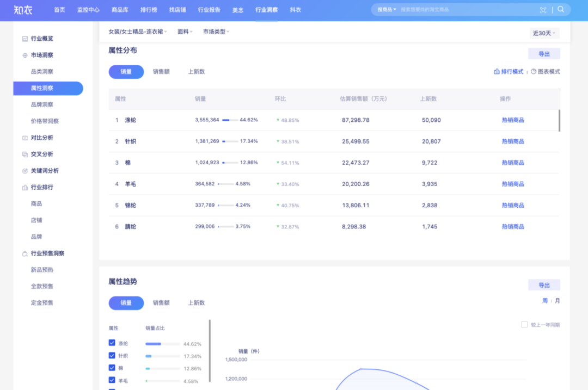
Task: Select 销售额 tab in 属性趋势
Action: point(161,303)
